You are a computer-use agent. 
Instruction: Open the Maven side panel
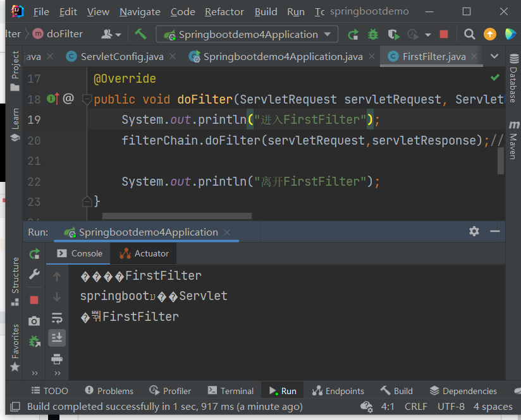tap(513, 140)
